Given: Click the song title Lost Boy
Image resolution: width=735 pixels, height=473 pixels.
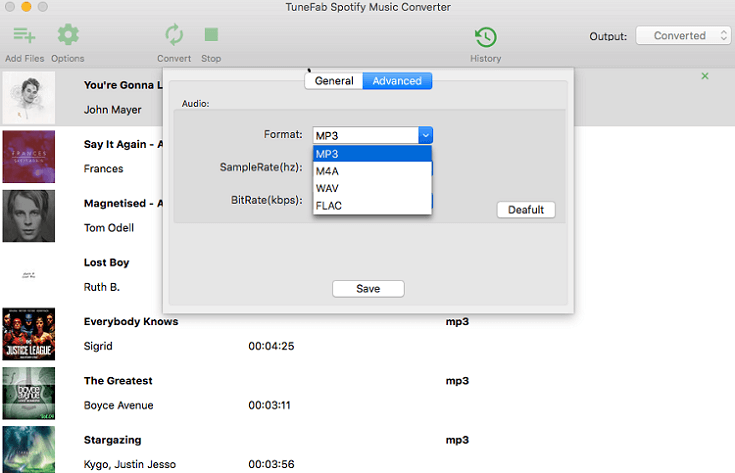Looking at the screenshot, I should point(106,263).
